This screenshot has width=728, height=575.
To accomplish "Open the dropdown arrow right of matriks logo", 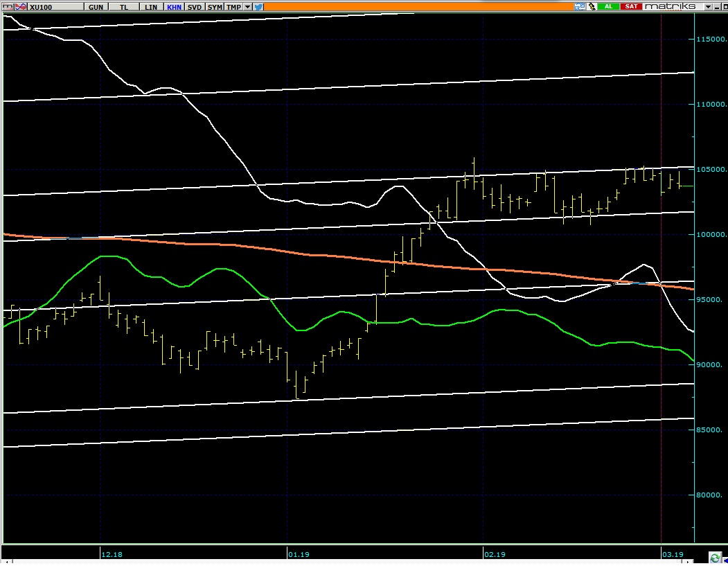I will tap(709, 6).
